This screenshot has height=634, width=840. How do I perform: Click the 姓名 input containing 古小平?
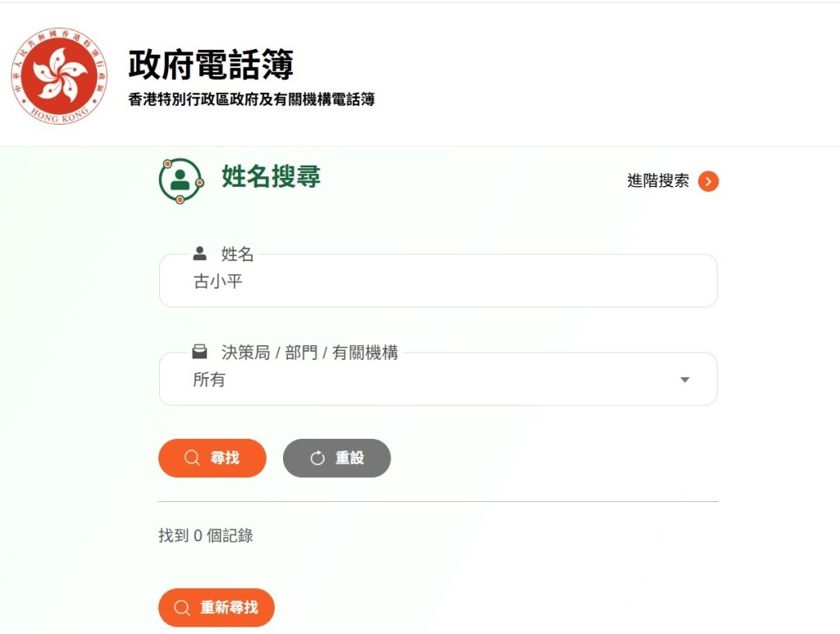click(x=437, y=281)
